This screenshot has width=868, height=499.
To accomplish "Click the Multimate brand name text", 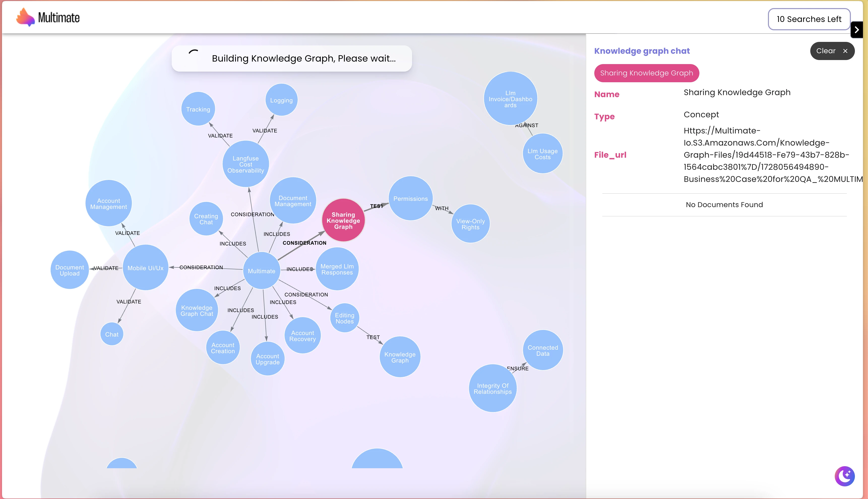I will click(x=59, y=18).
